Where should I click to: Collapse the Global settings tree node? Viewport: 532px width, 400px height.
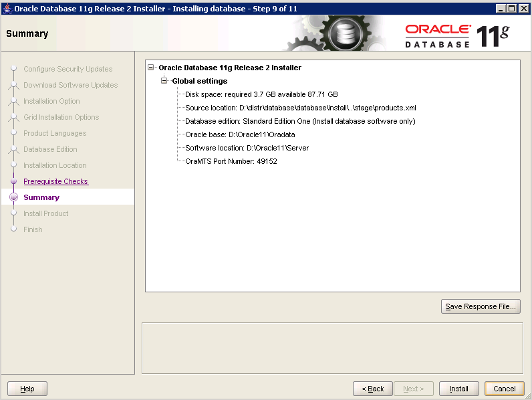coord(164,81)
